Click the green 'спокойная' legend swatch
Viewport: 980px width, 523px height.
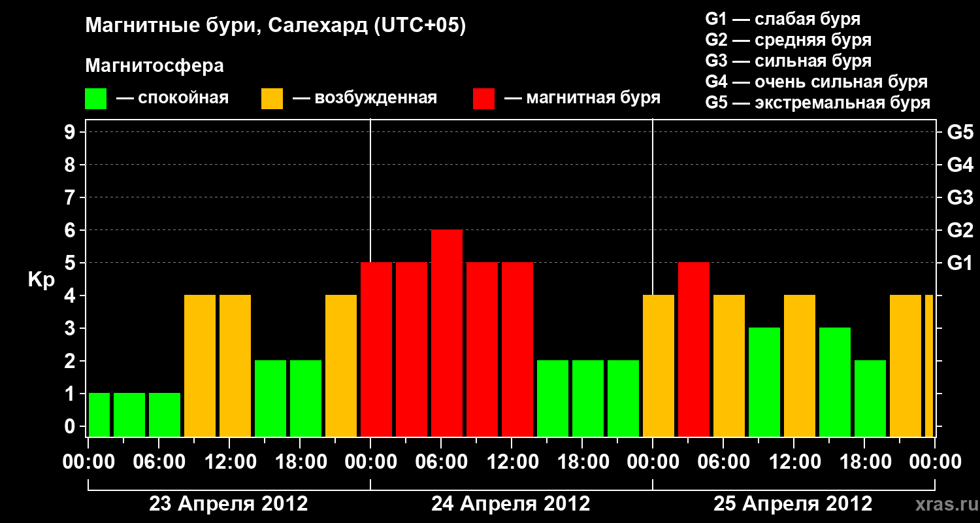click(95, 99)
